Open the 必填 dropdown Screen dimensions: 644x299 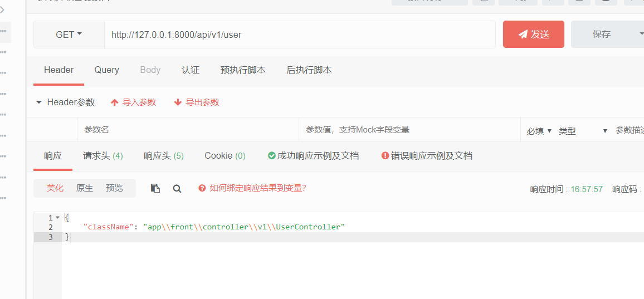539,131
